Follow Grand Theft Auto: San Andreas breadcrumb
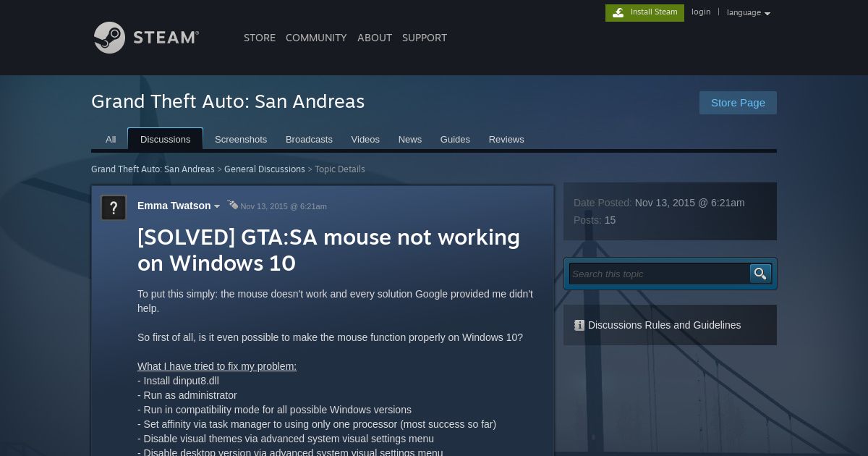868x456 pixels. pos(153,169)
